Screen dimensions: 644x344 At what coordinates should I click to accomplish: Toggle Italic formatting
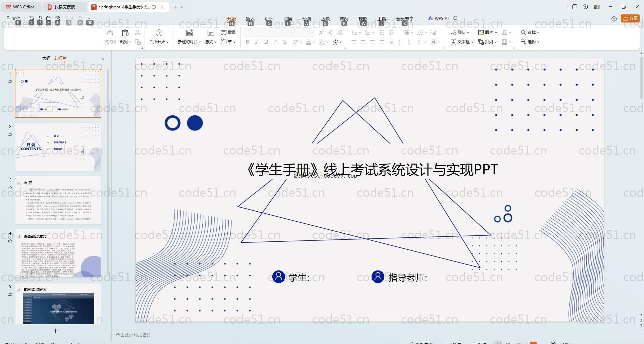pyautogui.click(x=257, y=42)
